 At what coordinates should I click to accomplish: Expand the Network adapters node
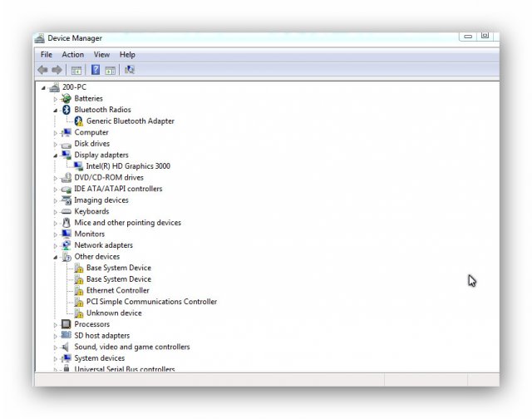pyautogui.click(x=56, y=246)
